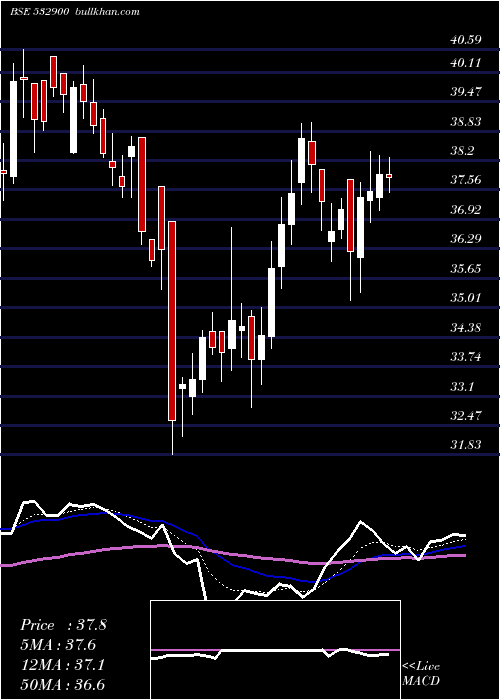
Task: Click the 38.83 price level label
Action: [466, 121]
